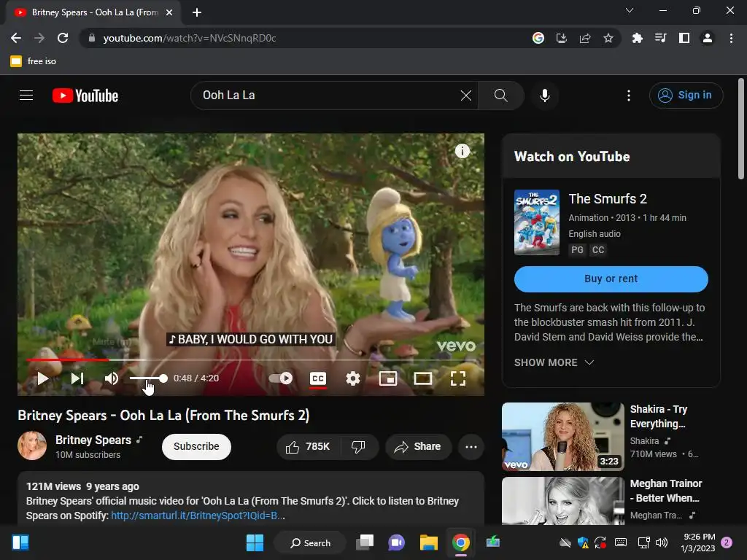This screenshot has height=560, width=747.
Task: Open Shakira Try Everything video thumbnail
Action: [x=562, y=437]
